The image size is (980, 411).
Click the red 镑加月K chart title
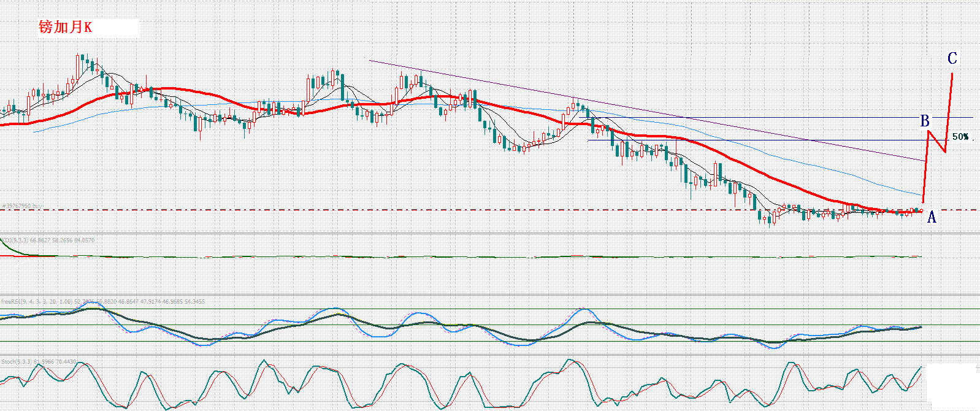click(x=65, y=27)
